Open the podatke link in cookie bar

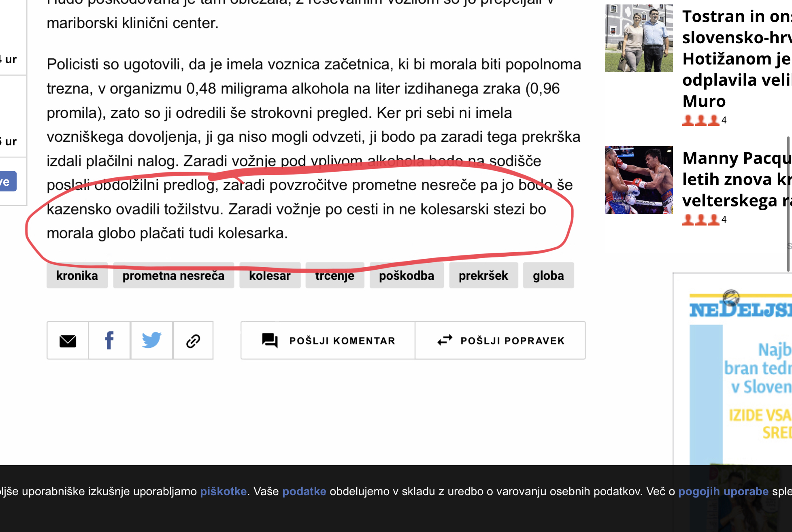(x=304, y=491)
